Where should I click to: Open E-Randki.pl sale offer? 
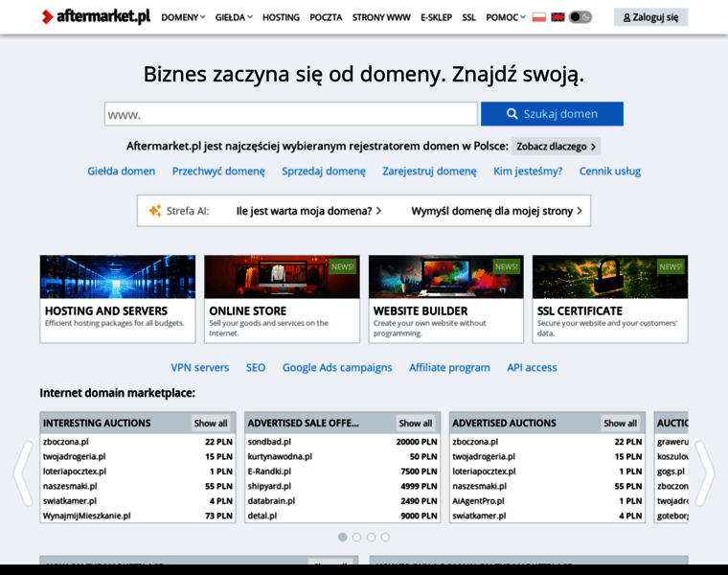point(269,471)
